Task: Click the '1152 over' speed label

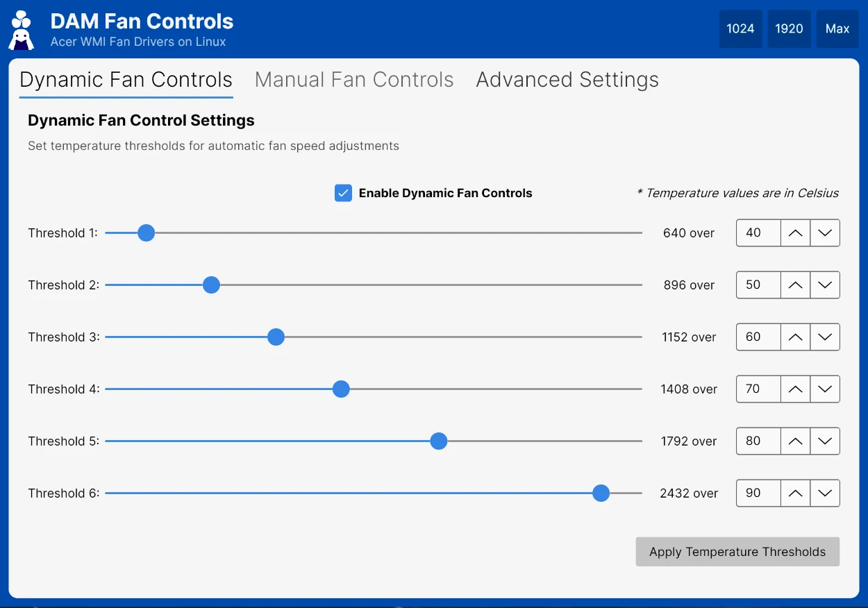Action: 689,337
